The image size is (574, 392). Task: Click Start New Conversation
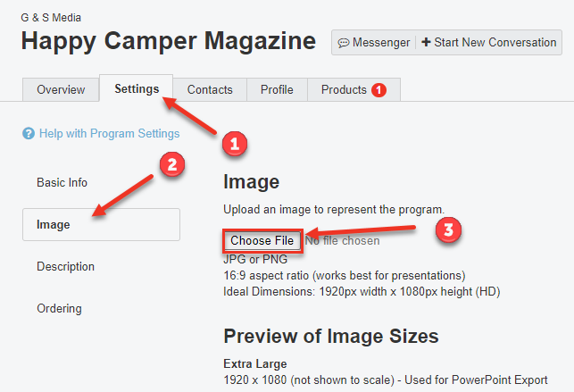click(x=495, y=43)
